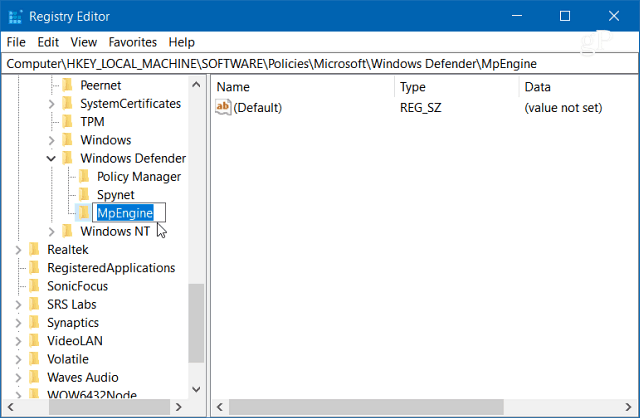Click the (value not set) data cell
Image resolution: width=640 pixels, height=418 pixels.
563,107
